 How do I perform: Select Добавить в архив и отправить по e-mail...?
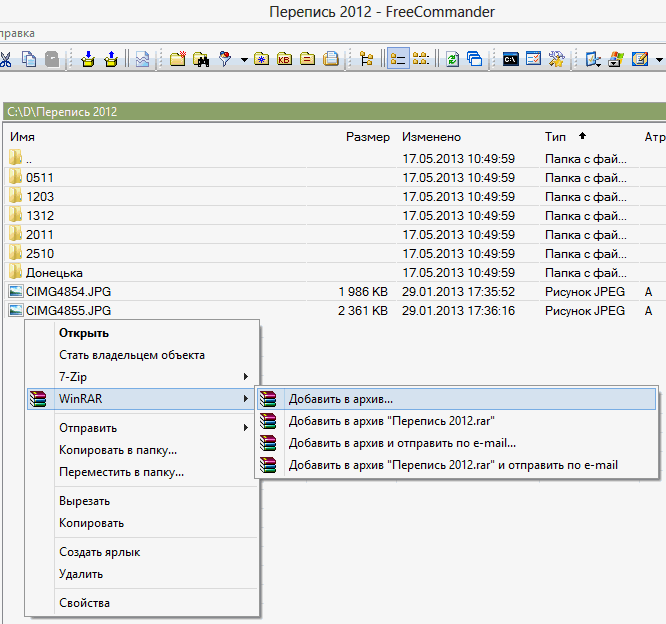click(x=457, y=443)
